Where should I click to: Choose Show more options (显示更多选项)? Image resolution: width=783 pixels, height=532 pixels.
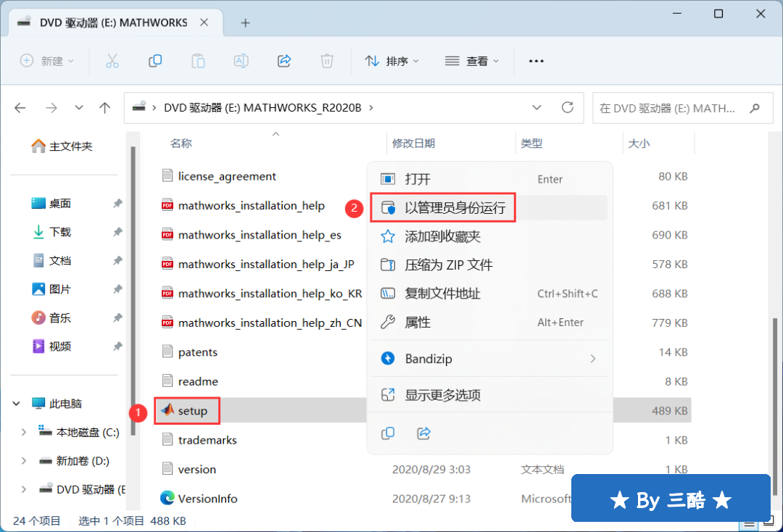[489, 395]
